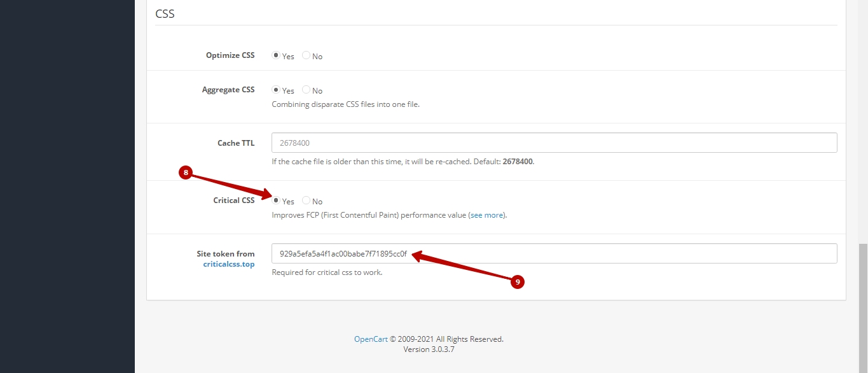The height and width of the screenshot is (373, 868).
Task: Click the Critical CSS label
Action: [x=234, y=201]
